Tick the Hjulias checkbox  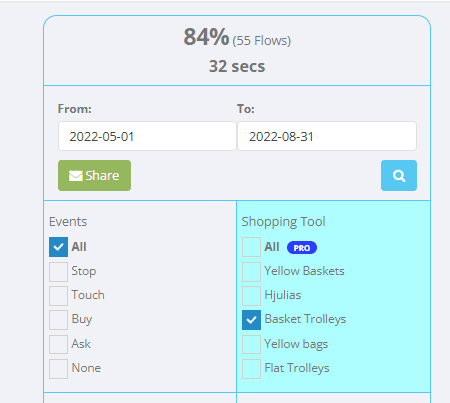click(251, 296)
